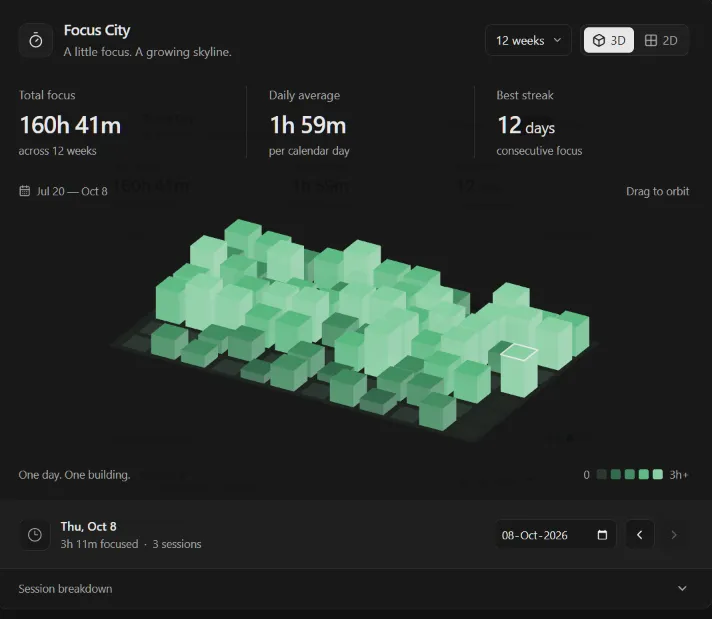
Task: Switch to 2D grid view
Action: pyautogui.click(x=661, y=40)
